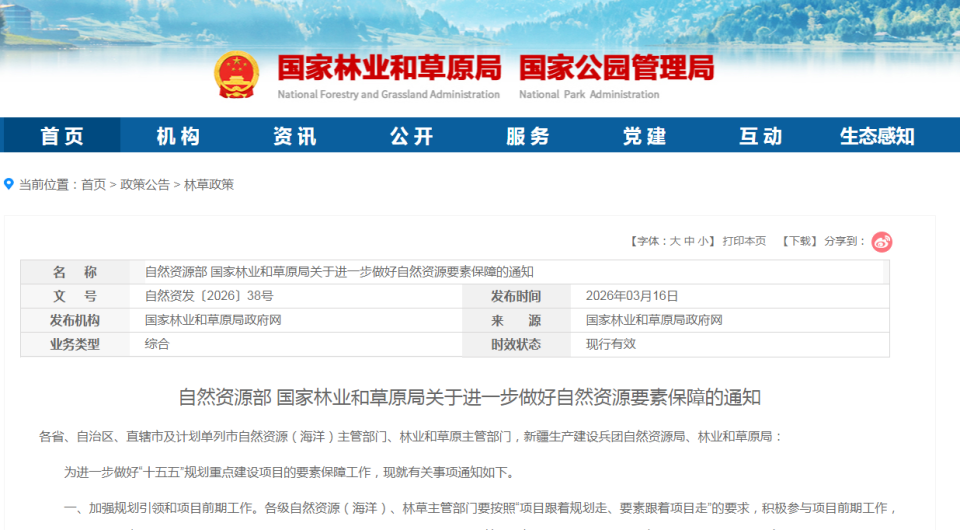This screenshot has height=530, width=960.
Task: Open the 党建 navigation menu item
Action: (x=644, y=135)
